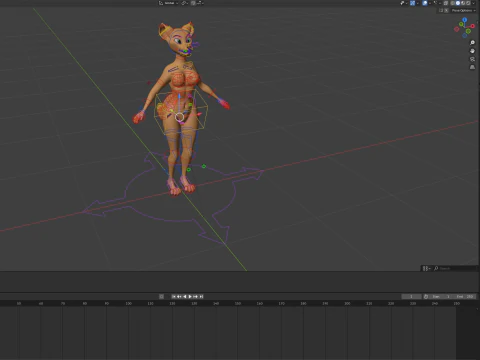Toggle the viewport overlays button
The image size is (480, 360).
(425, 3)
